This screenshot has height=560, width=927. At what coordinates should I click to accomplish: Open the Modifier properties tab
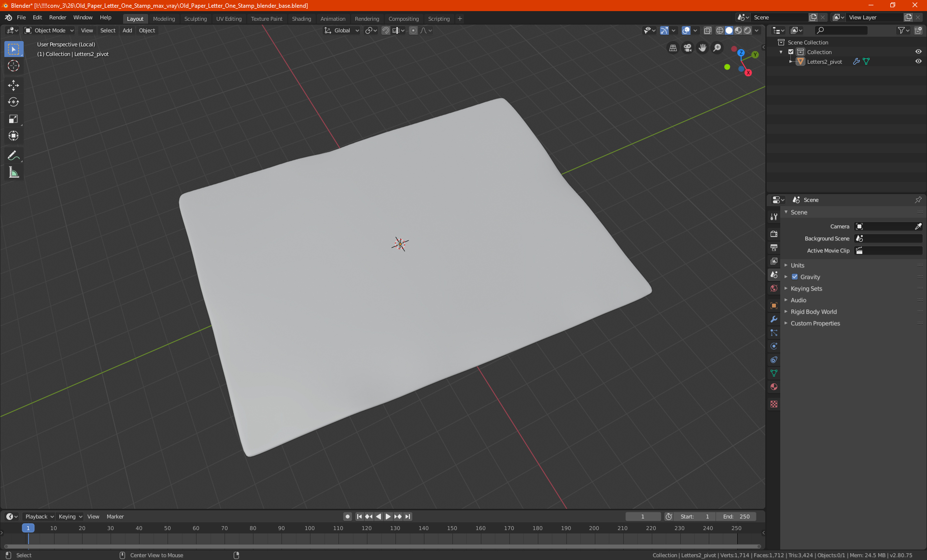pyautogui.click(x=774, y=319)
